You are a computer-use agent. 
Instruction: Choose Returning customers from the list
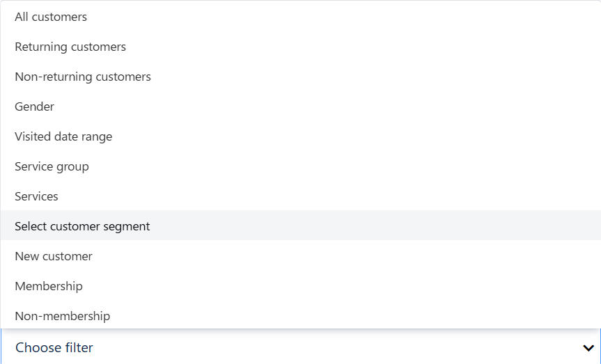tap(70, 47)
